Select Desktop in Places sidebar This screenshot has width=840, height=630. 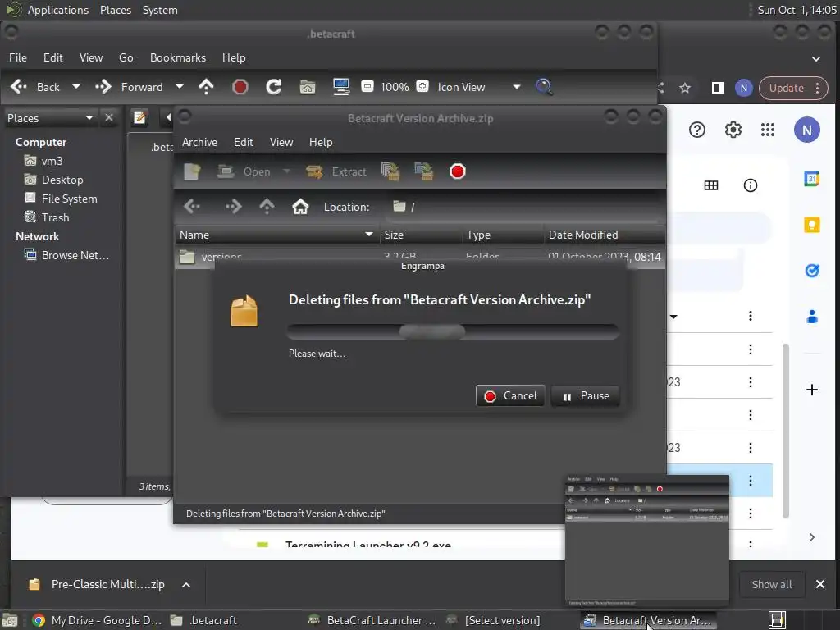pos(62,180)
